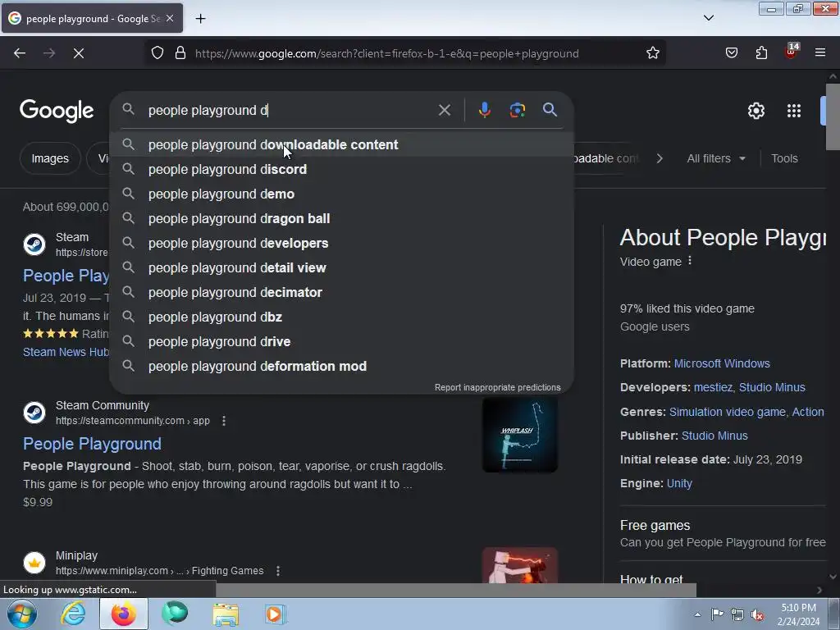
Task: Select suggestion 'people playground discord'
Action: pos(341,169)
